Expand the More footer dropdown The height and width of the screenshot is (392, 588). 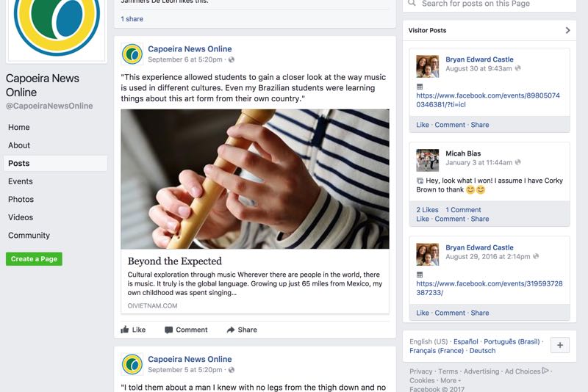[451, 380]
